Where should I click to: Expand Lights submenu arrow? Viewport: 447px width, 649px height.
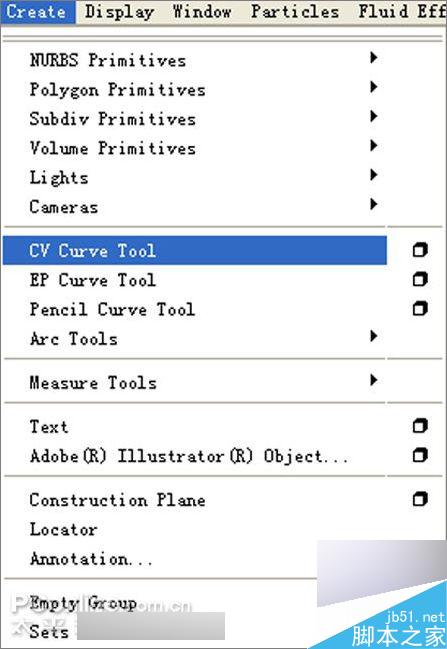pos(373,175)
